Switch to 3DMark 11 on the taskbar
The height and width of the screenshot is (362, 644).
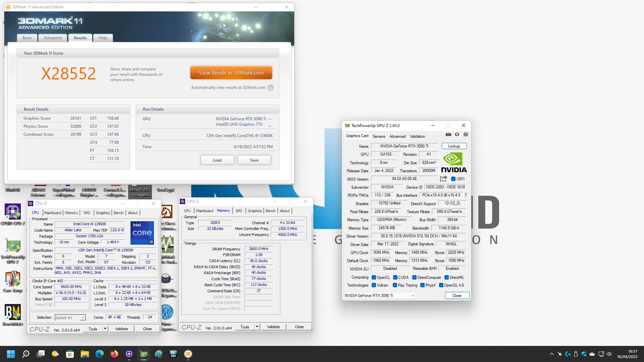(x=188, y=354)
